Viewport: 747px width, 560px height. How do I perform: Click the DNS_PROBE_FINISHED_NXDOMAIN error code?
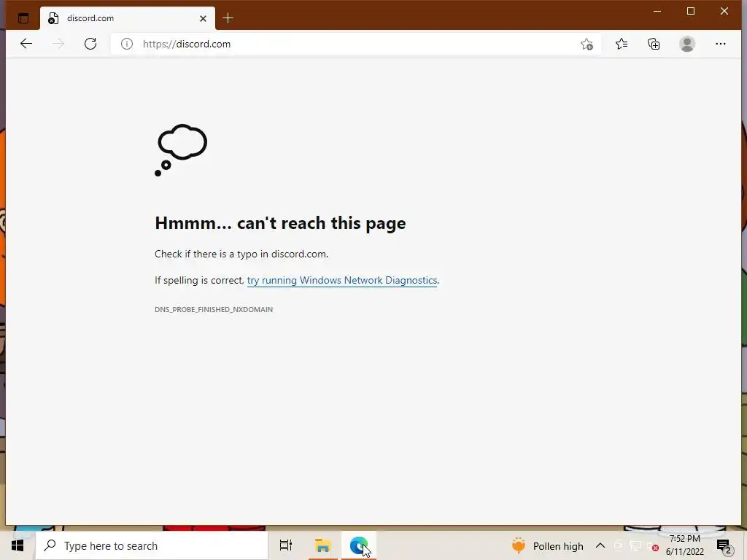(x=214, y=309)
